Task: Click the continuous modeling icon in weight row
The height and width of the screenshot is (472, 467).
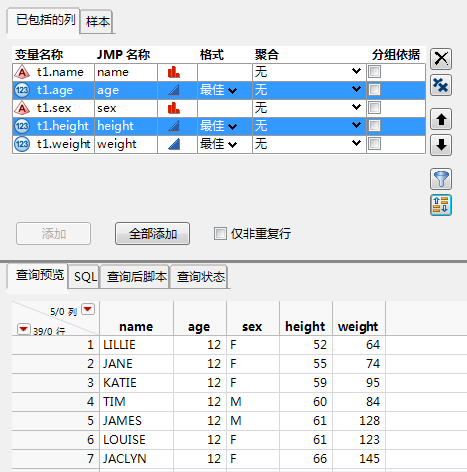Action: tap(174, 144)
